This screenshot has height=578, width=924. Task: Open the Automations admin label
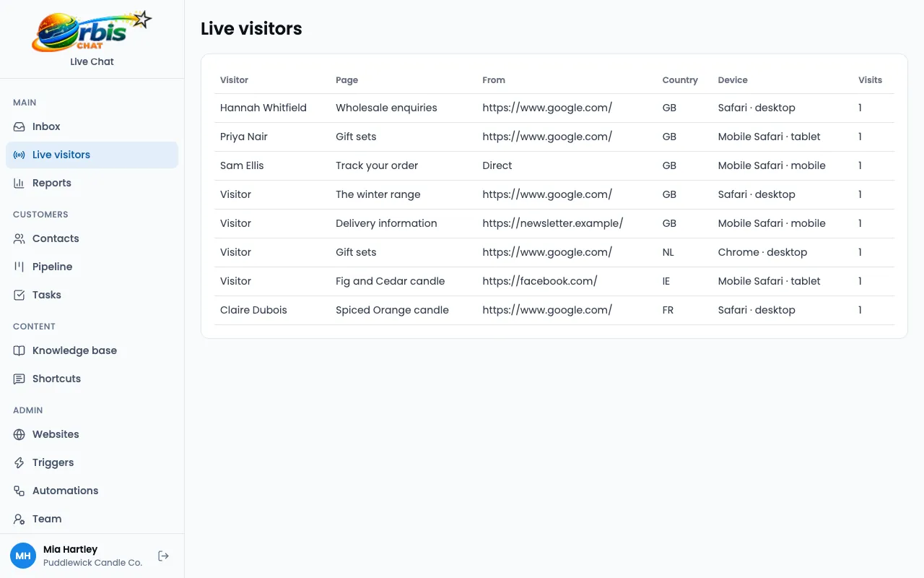(65, 491)
